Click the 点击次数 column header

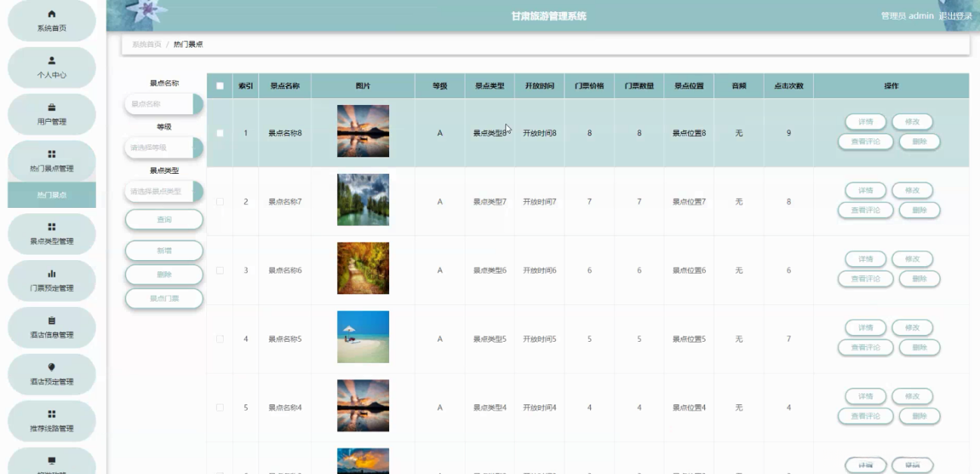[x=788, y=86]
